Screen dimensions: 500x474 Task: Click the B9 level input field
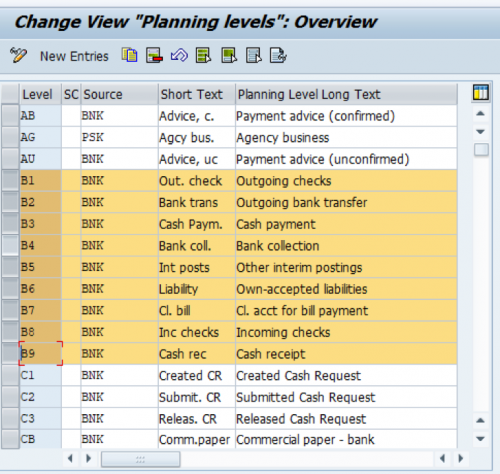coord(41,353)
